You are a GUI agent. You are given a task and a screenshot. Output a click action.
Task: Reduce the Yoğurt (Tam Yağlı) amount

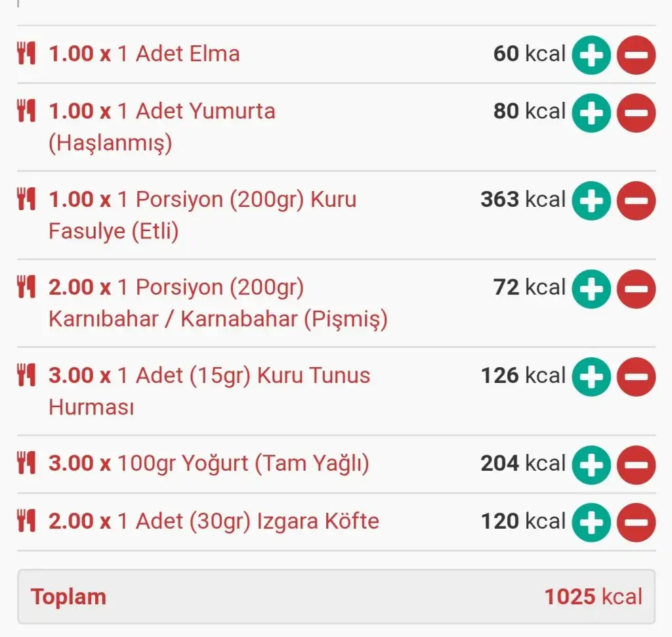[636, 465]
